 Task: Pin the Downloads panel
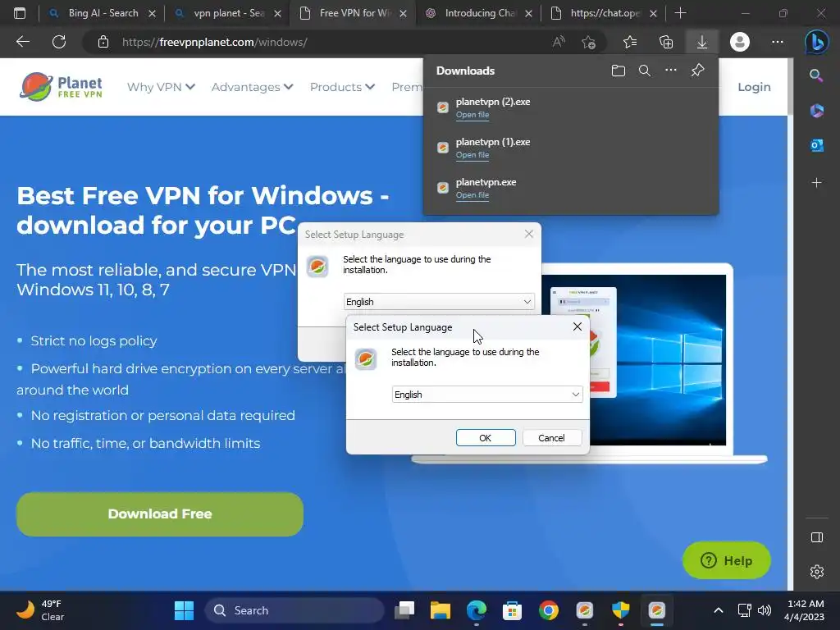pyautogui.click(x=697, y=71)
